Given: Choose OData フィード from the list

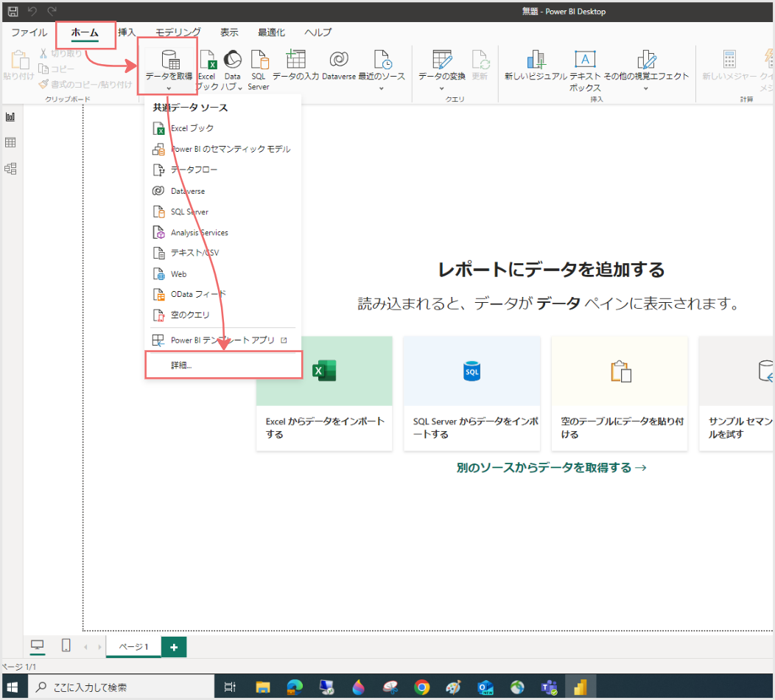Looking at the screenshot, I should 223,295.
